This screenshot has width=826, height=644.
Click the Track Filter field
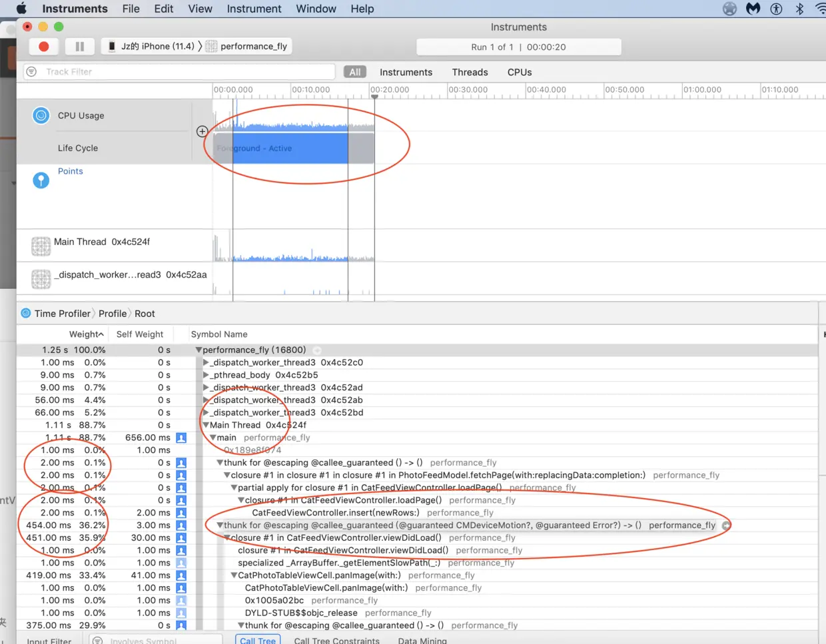click(x=180, y=72)
